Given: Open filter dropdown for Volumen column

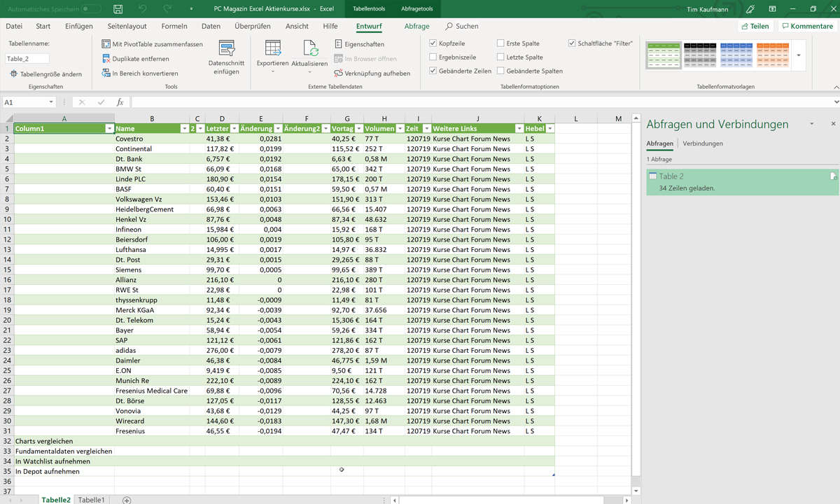Looking at the screenshot, I should 400,129.
